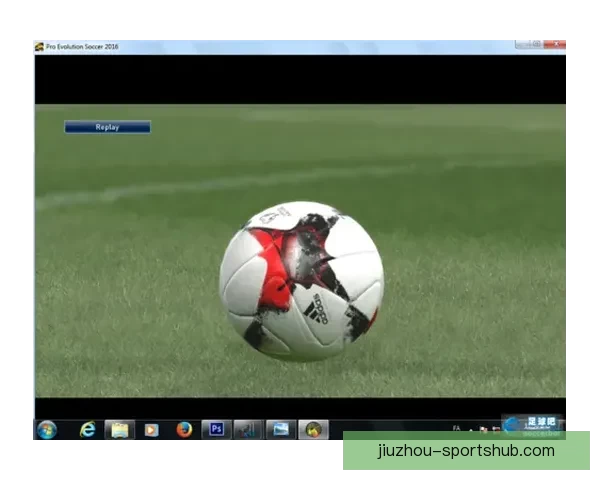Open the picture viewer taskbar icon

pos(281,429)
